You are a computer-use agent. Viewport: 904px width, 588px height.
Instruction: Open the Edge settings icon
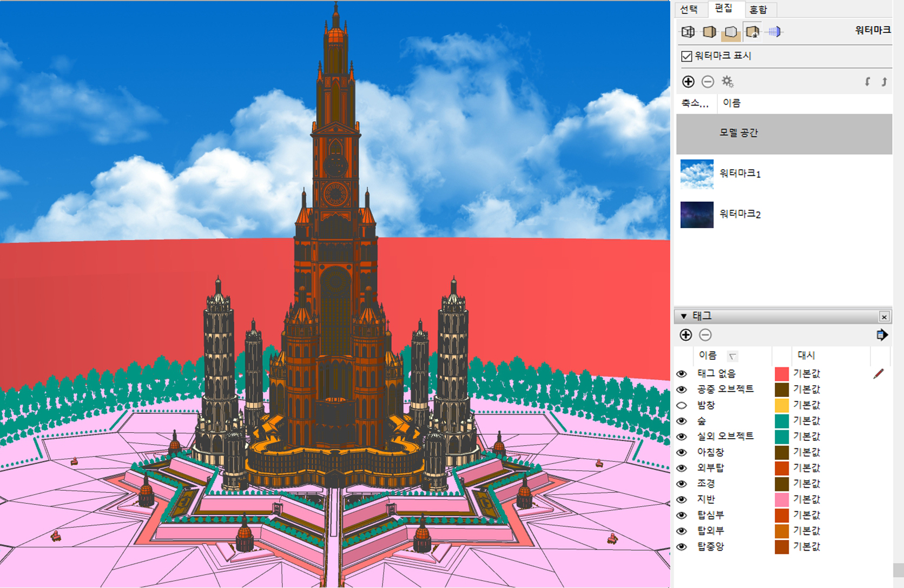pos(688,32)
